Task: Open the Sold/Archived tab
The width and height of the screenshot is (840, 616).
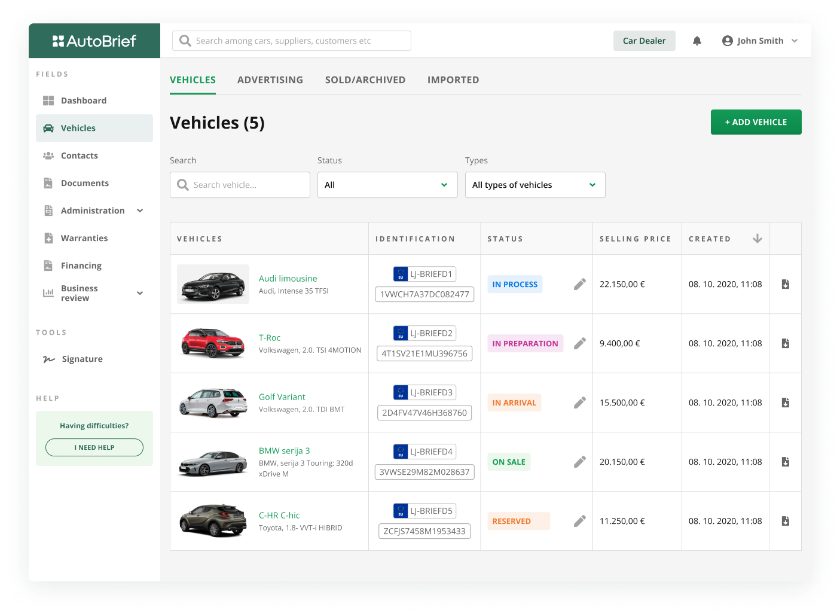Action: tap(365, 80)
